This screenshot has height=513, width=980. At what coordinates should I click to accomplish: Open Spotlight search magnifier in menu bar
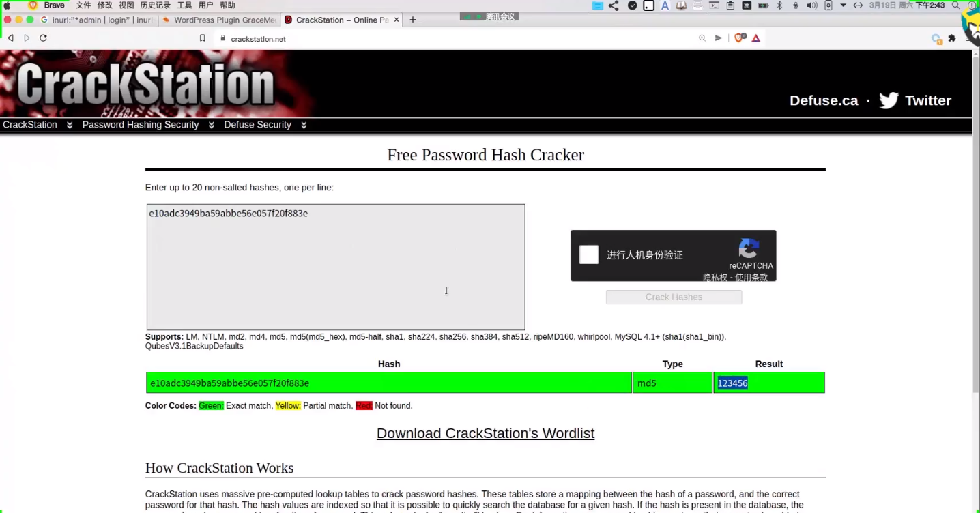click(956, 5)
